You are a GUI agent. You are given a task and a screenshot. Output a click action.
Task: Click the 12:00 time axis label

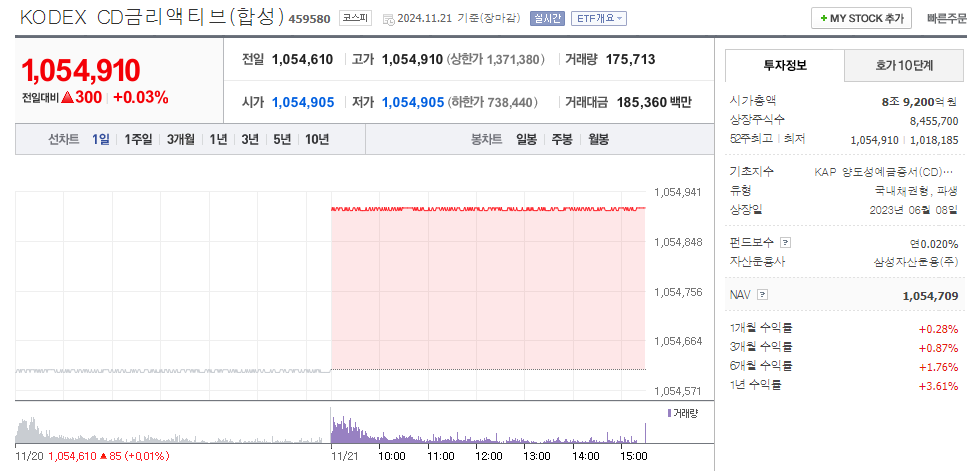[x=488, y=456]
